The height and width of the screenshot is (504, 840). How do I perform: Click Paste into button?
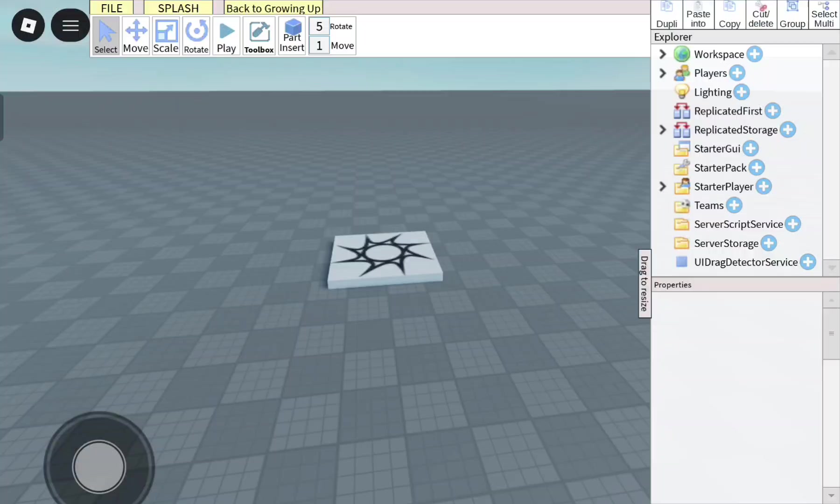click(698, 15)
